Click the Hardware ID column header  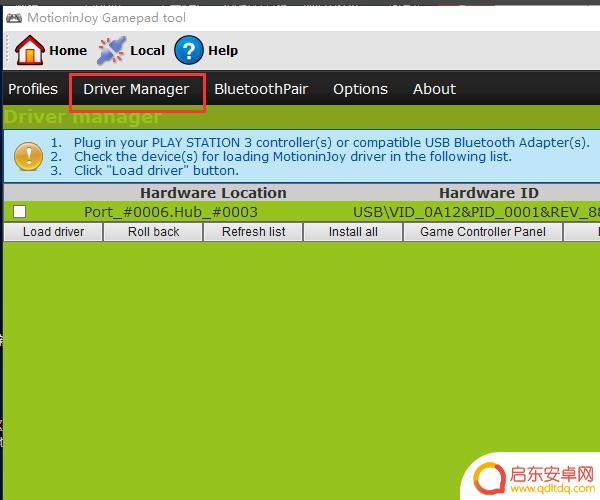[x=489, y=193]
